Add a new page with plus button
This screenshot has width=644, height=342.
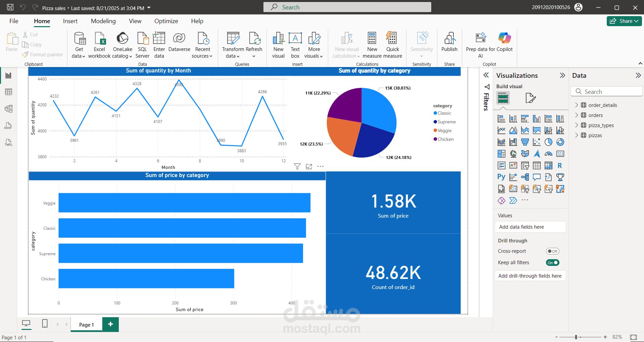pos(111,324)
